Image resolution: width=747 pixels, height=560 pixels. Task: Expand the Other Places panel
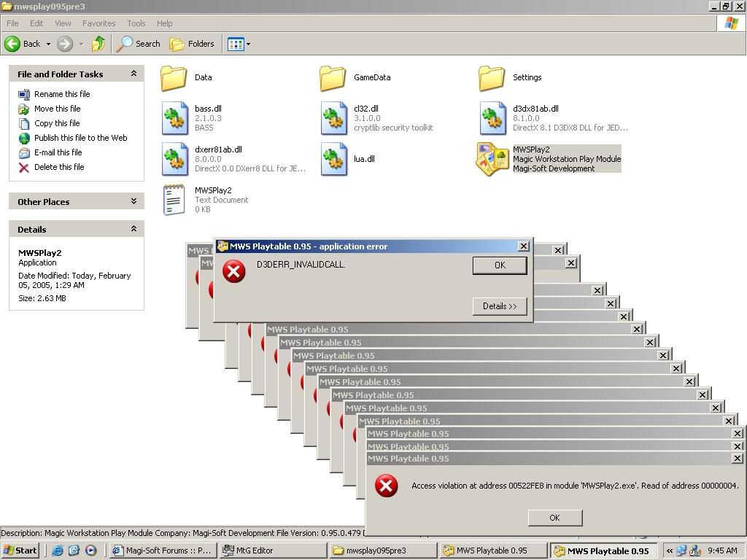[x=134, y=201]
